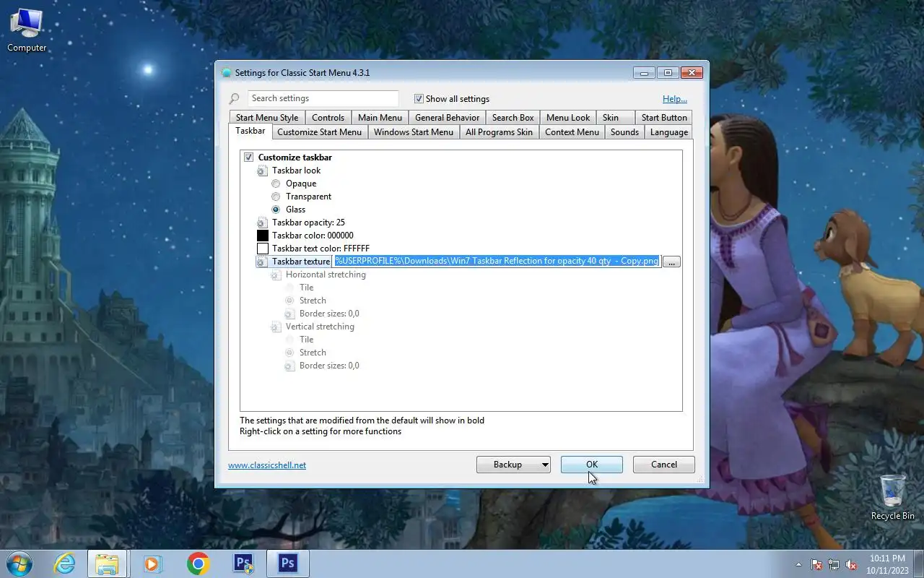Select Recycle Bin desktop icon

click(893, 497)
